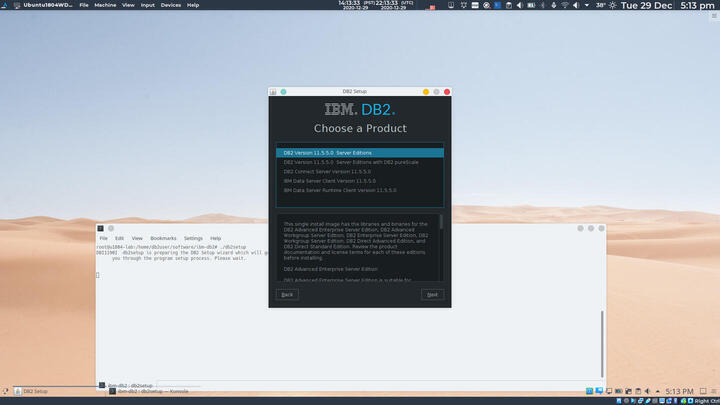Click the VirtualBox status bar optical disk icon
This screenshot has height=405, width=720.
[626, 401]
